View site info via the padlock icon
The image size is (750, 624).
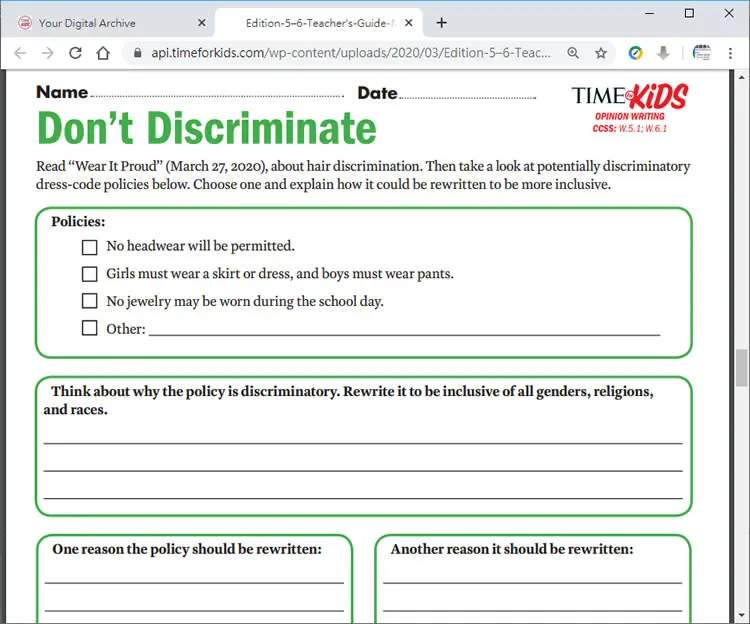point(137,53)
